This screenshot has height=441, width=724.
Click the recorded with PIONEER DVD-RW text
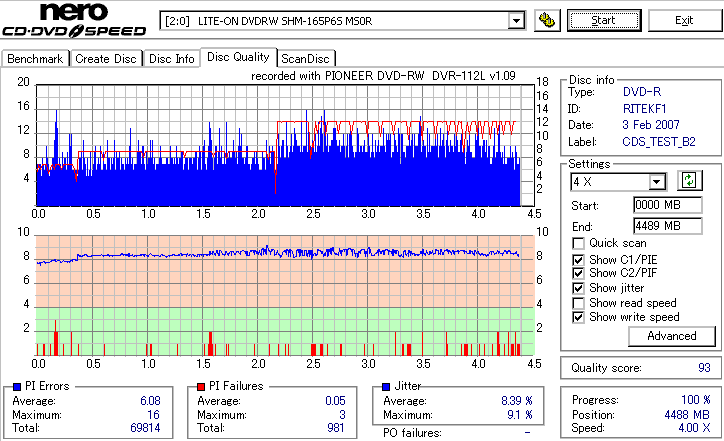[x=383, y=76]
